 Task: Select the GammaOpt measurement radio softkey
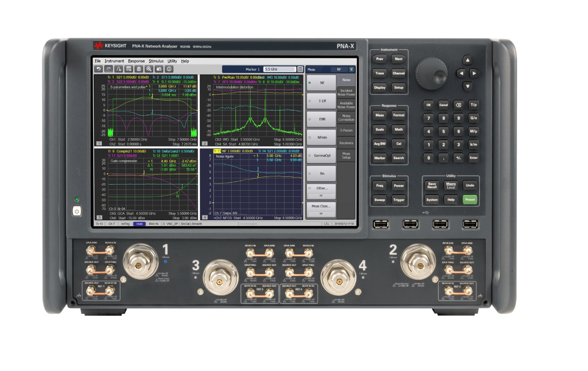321,155
